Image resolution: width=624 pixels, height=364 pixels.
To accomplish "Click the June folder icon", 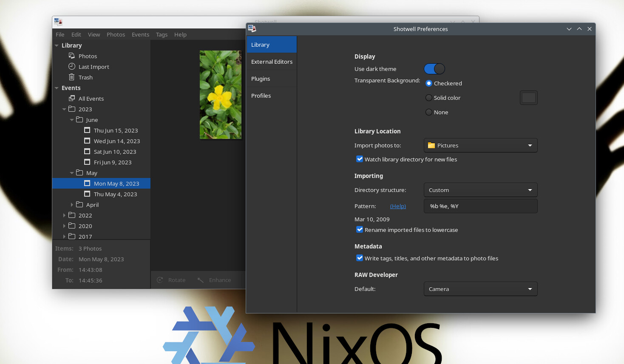I will [79, 119].
